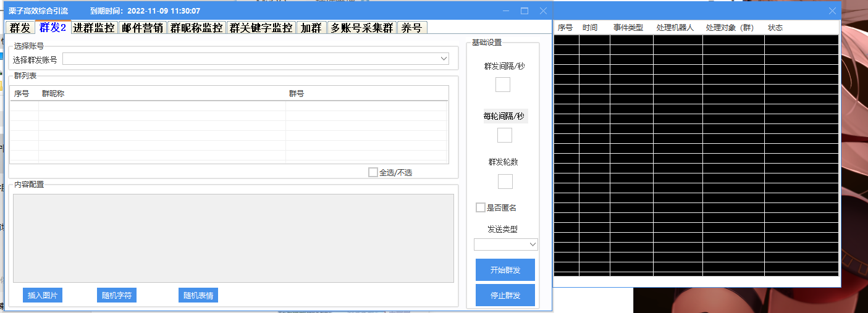Open the 加群 tab

[x=311, y=28]
